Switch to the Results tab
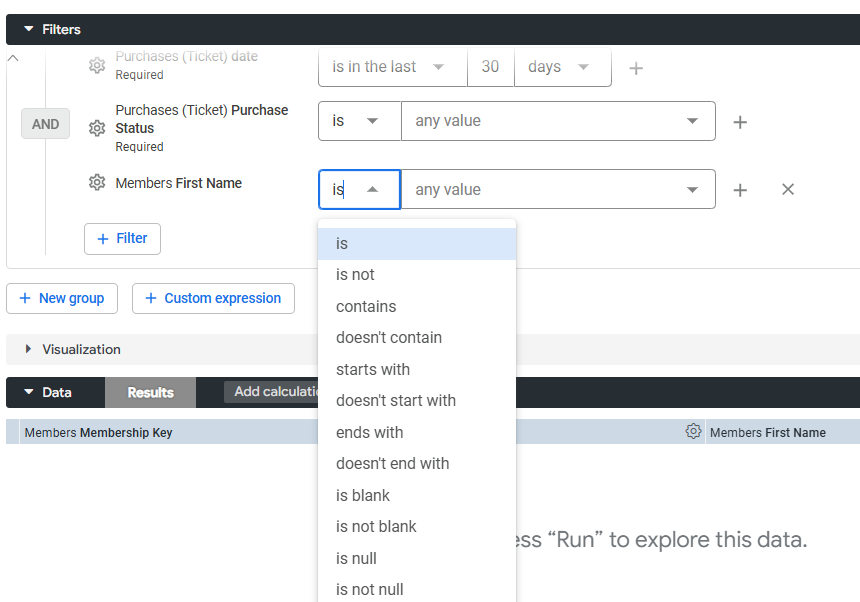 [150, 393]
